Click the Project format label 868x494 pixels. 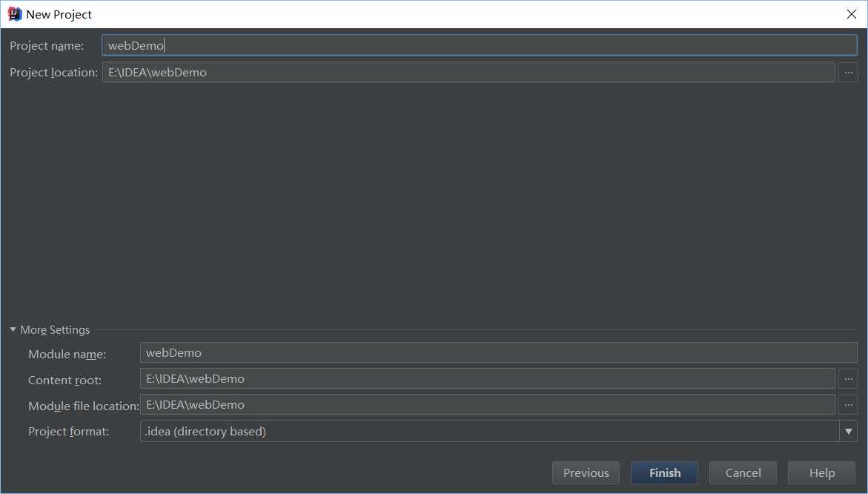[69, 432]
